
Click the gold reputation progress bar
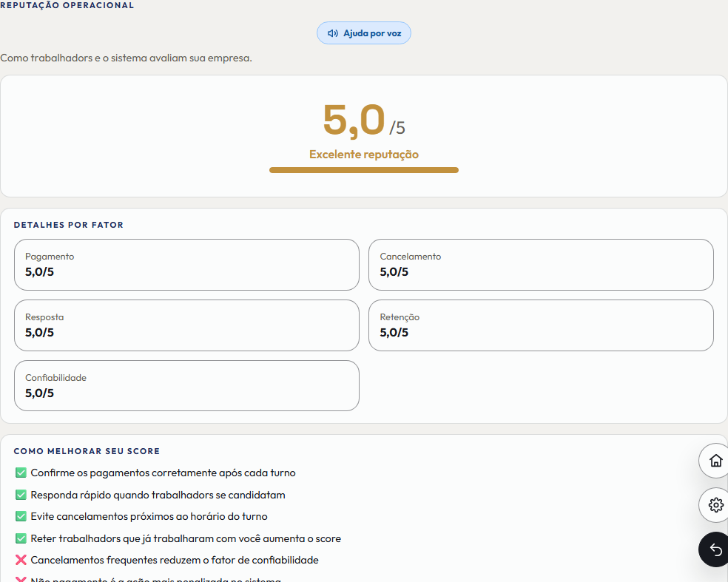coord(364,170)
